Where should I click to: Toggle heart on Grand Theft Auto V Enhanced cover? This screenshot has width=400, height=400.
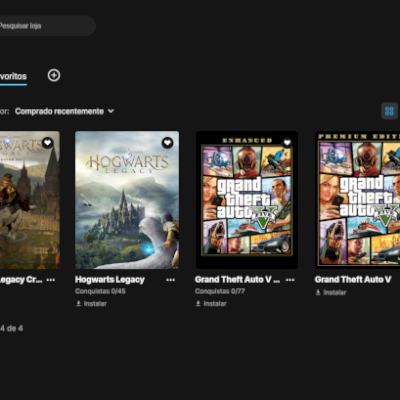(287, 143)
